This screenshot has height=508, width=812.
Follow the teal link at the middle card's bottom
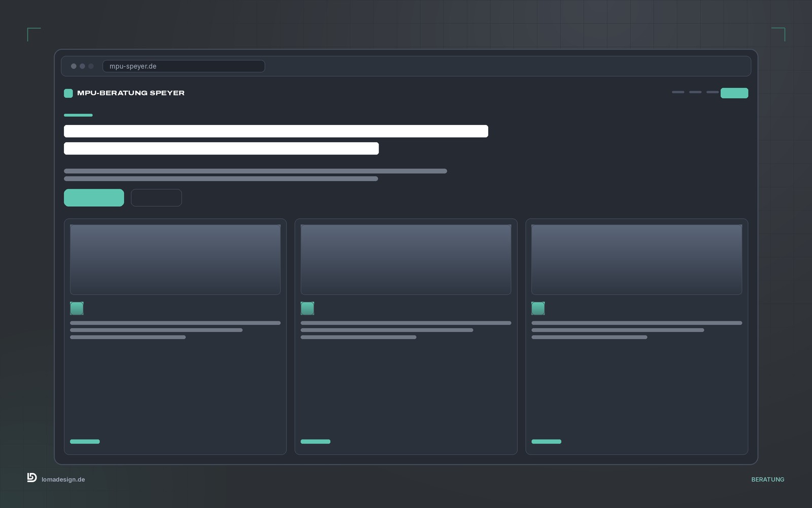[x=316, y=441]
